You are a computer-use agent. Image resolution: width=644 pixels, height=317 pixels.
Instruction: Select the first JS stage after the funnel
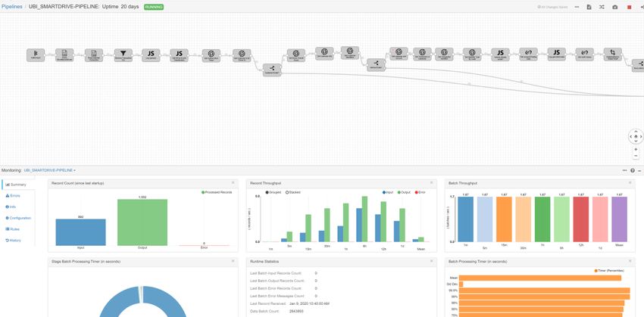coord(151,55)
